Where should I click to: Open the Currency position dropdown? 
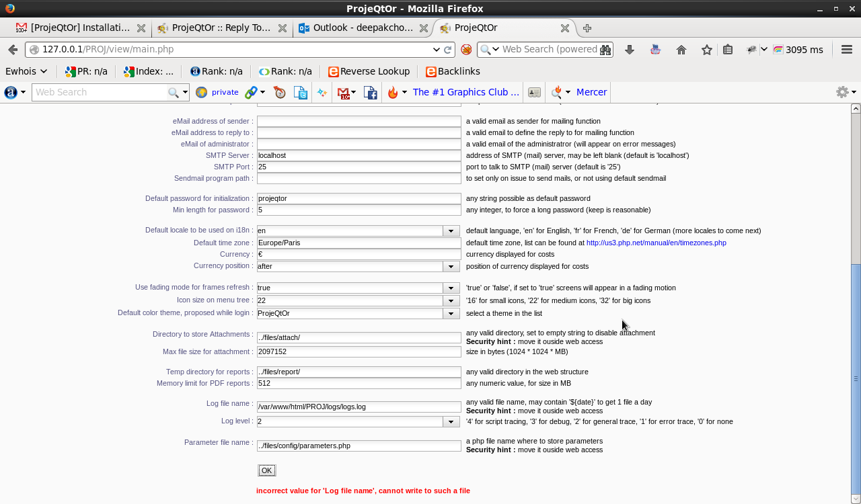click(x=451, y=266)
